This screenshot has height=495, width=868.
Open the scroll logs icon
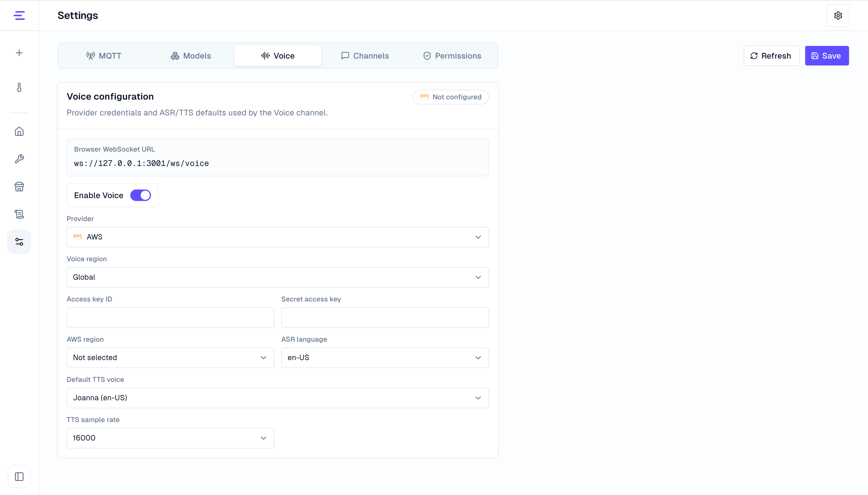point(19,214)
